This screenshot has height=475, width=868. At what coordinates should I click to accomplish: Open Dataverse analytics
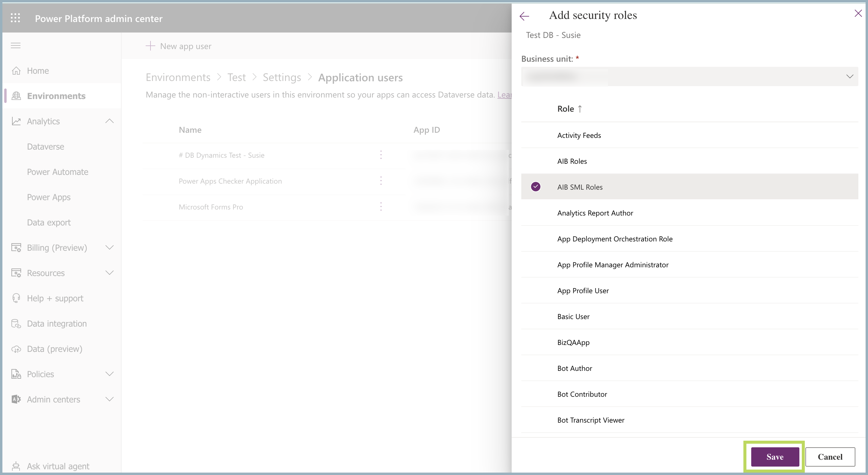pyautogui.click(x=45, y=147)
